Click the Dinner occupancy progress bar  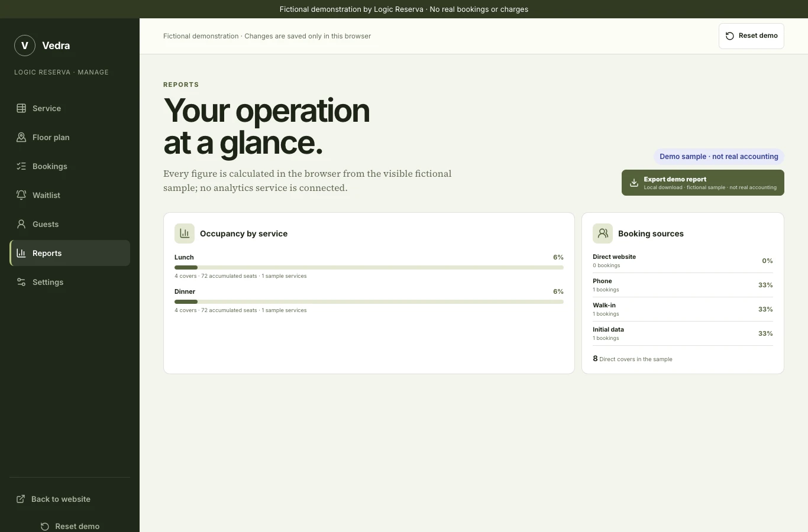click(x=369, y=302)
